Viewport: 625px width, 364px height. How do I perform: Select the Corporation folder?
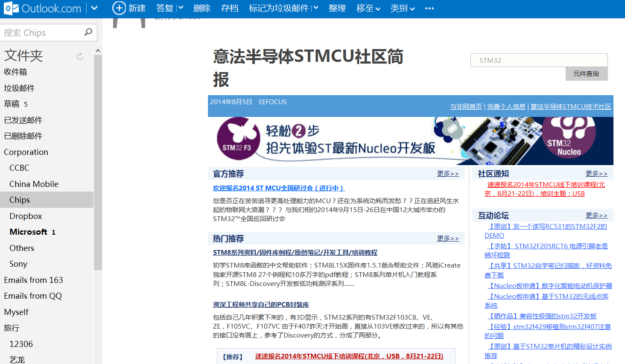click(26, 152)
